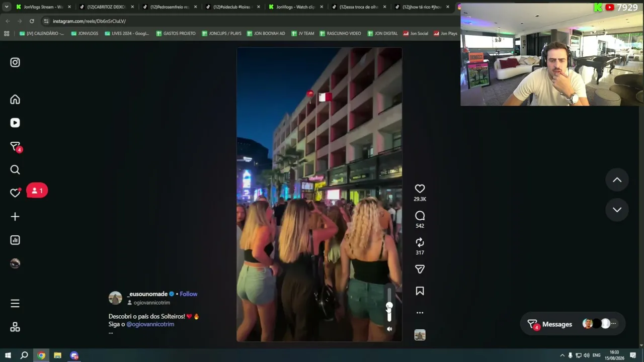This screenshot has height=362, width=644.
Task: Open the Search icon in sidebar
Action: coord(15,170)
